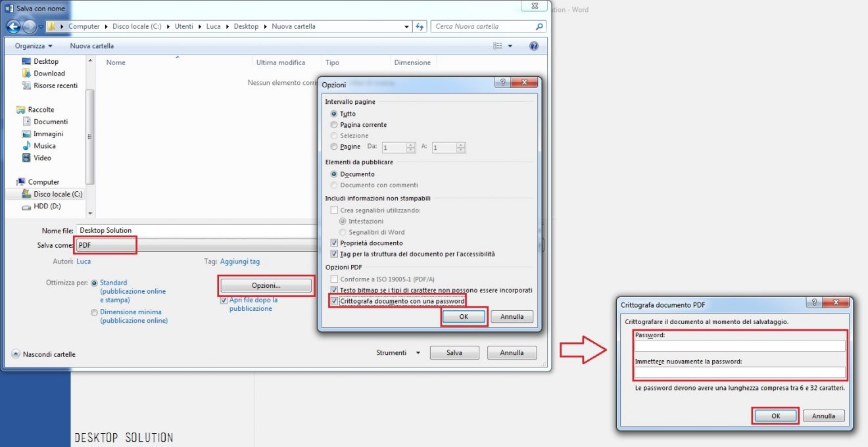Click Annulla in Crittografa documento PDF

[x=823, y=416]
